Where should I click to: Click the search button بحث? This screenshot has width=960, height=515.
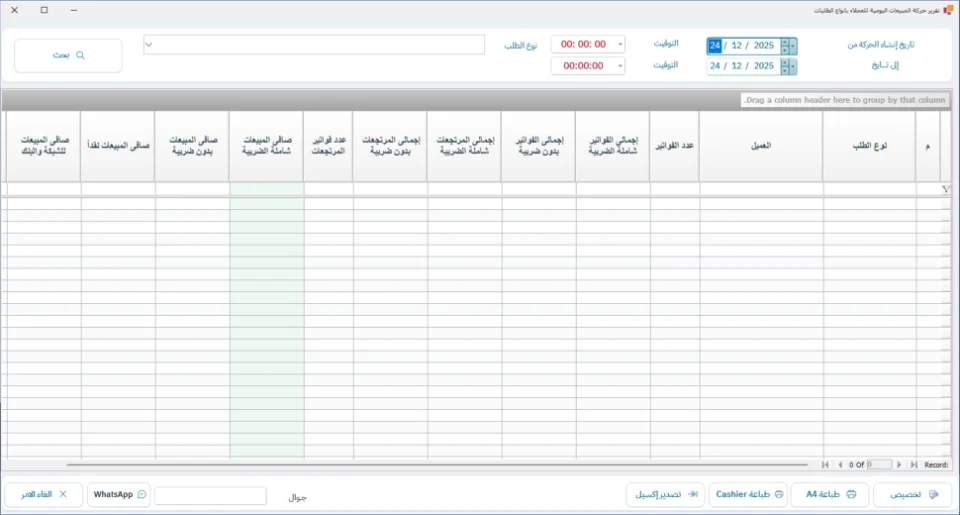pyautogui.click(x=68, y=56)
